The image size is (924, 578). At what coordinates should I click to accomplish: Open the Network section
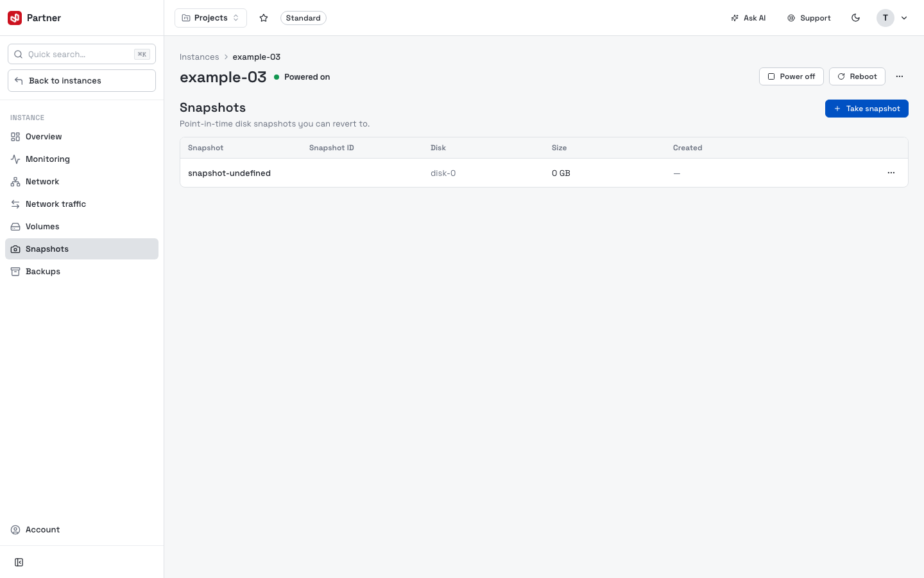[81, 182]
